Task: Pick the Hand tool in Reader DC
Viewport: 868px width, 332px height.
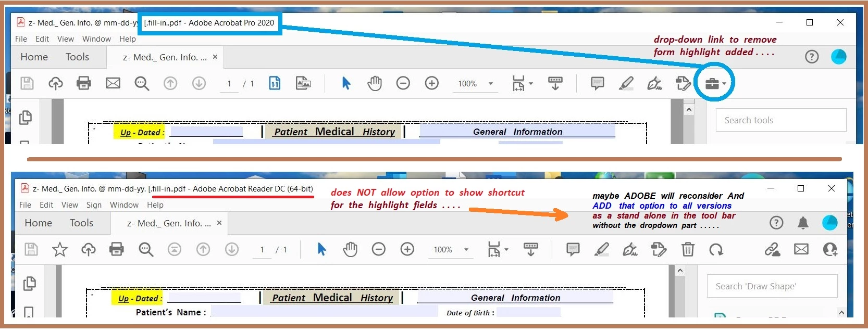Action: tap(350, 250)
